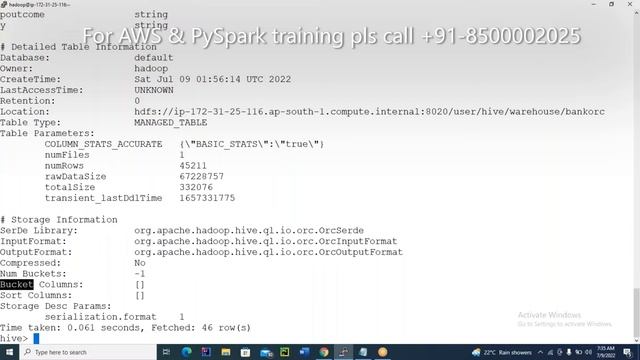Click the volume speaker tray icon
640x360 pixels.
[588, 352]
